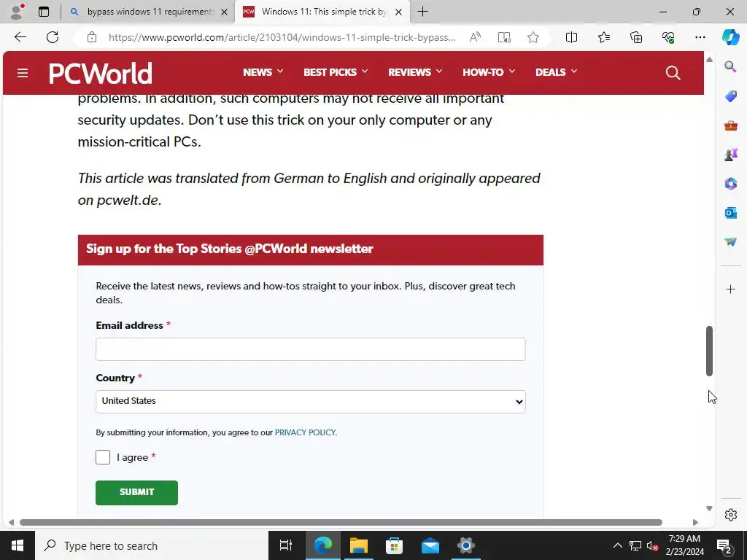The image size is (747, 560).
Task: Click the taskbar search box
Action: click(x=152, y=545)
